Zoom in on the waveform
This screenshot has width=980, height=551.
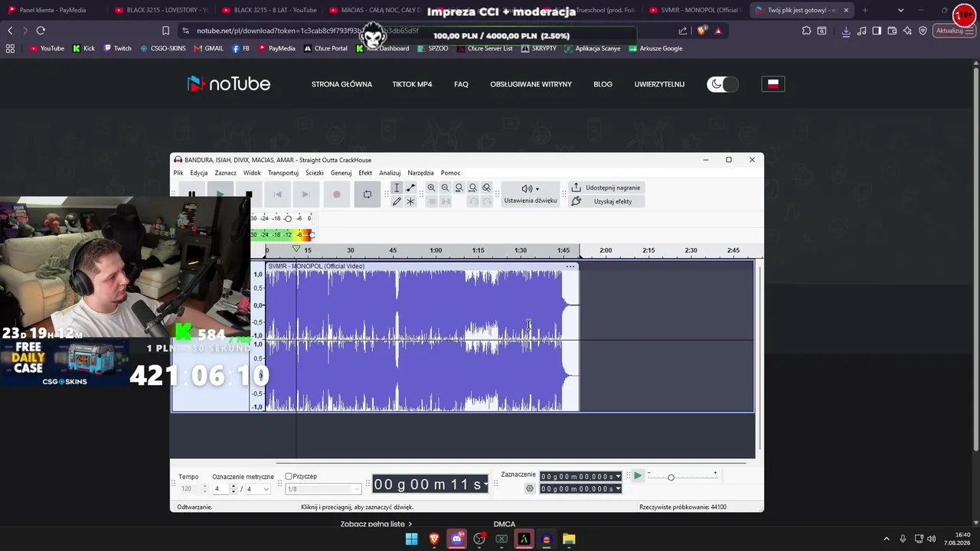(x=432, y=187)
